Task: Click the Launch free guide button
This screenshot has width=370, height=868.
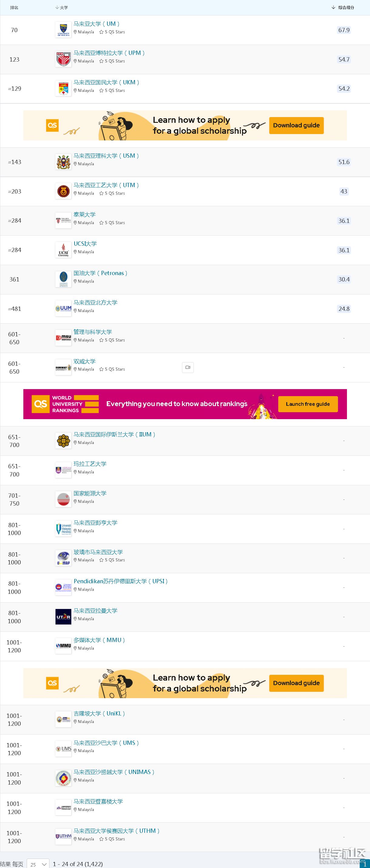Action: 308,404
